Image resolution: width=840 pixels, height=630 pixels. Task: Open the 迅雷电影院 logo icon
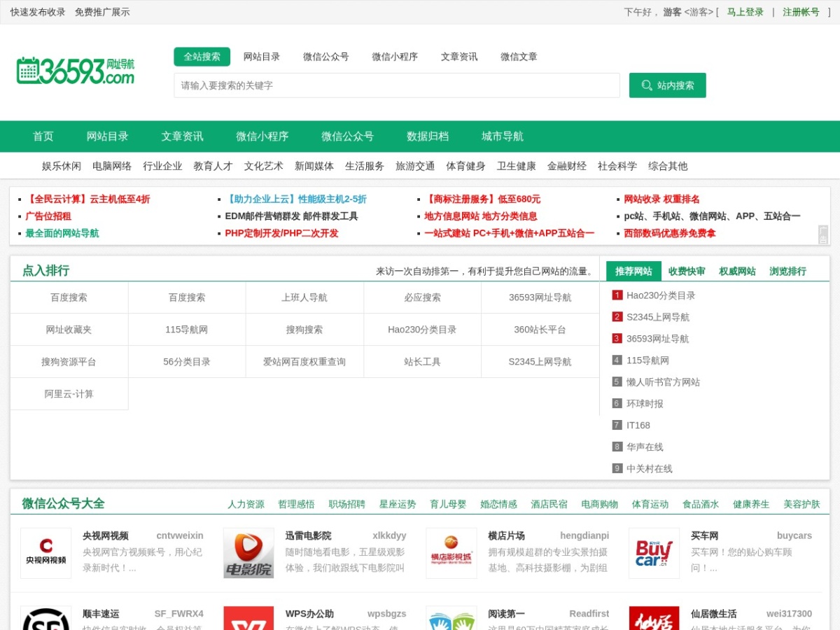[248, 553]
